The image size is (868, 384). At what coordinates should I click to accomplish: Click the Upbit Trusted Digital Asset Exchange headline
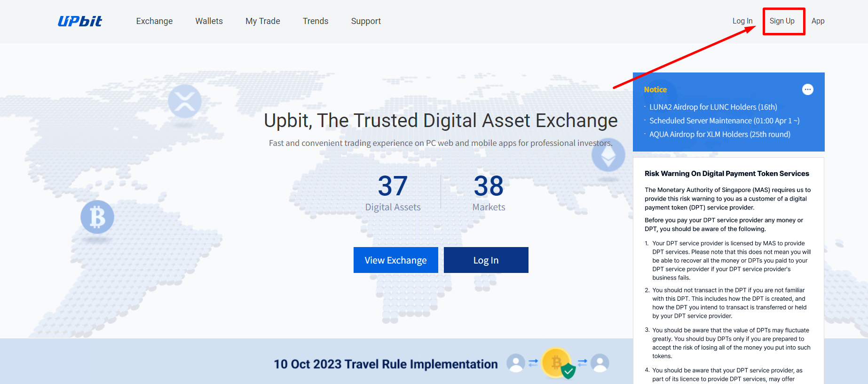441,121
